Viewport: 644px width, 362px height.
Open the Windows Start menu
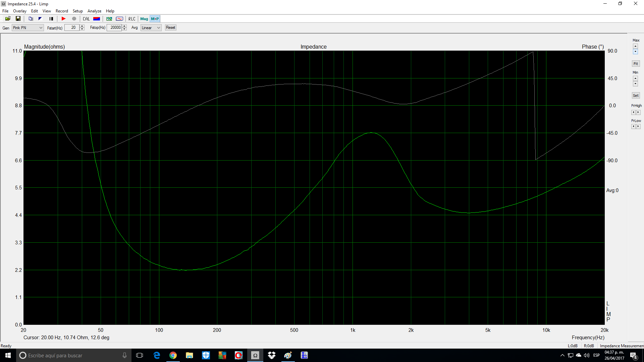(x=8, y=355)
